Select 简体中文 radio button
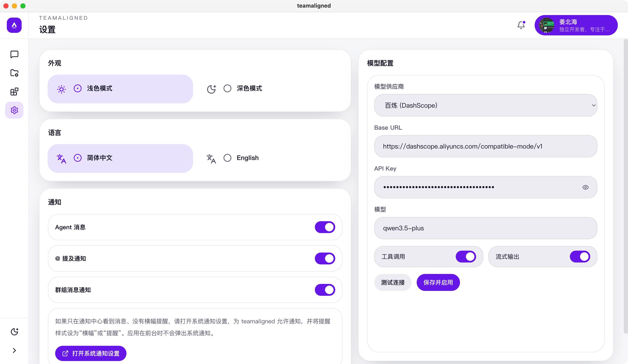 click(77, 158)
